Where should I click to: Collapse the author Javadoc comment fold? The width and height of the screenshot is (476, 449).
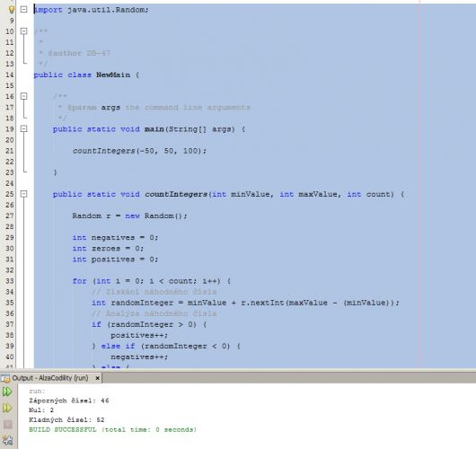click(x=23, y=31)
